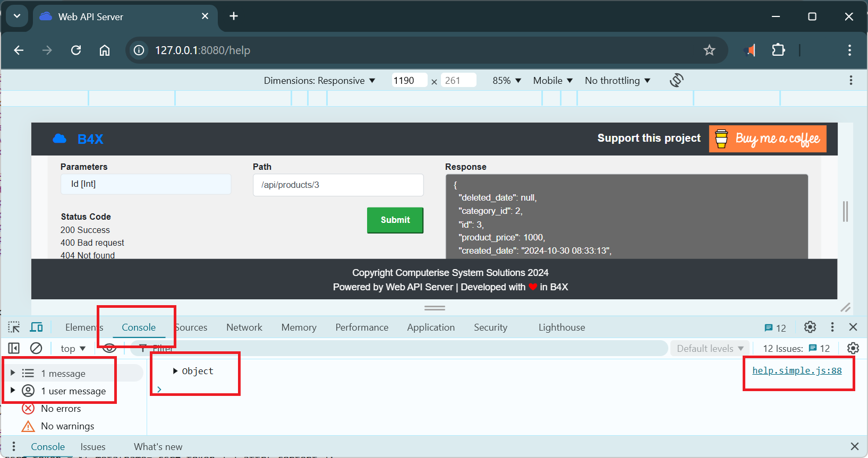Viewport: 868px width, 458px height.
Task: Click the Id [Int] parameter field
Action: tap(146, 184)
